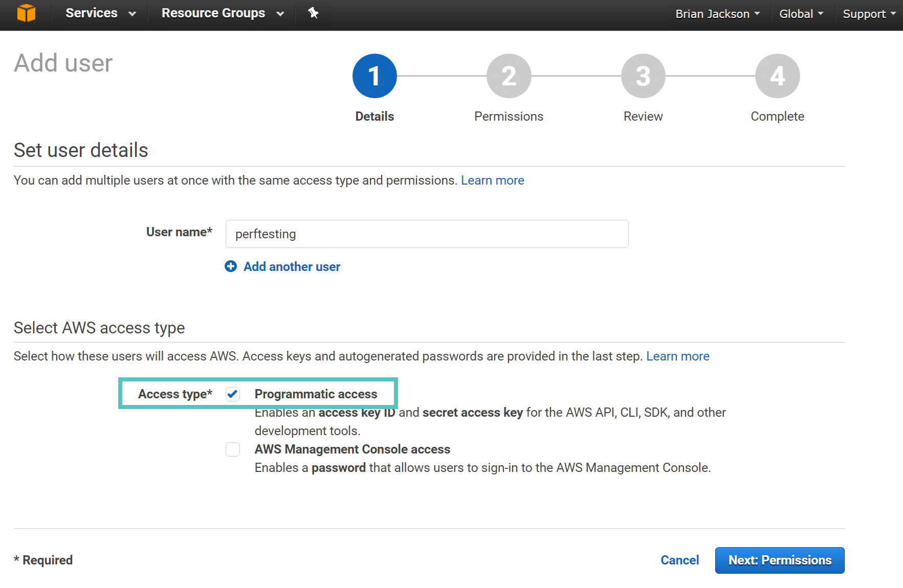
Task: Click the step 3 Review circle icon
Action: pos(643,76)
